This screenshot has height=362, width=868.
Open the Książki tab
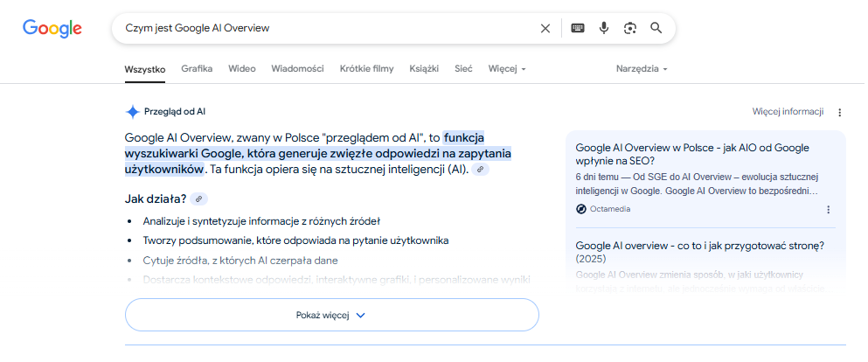424,68
